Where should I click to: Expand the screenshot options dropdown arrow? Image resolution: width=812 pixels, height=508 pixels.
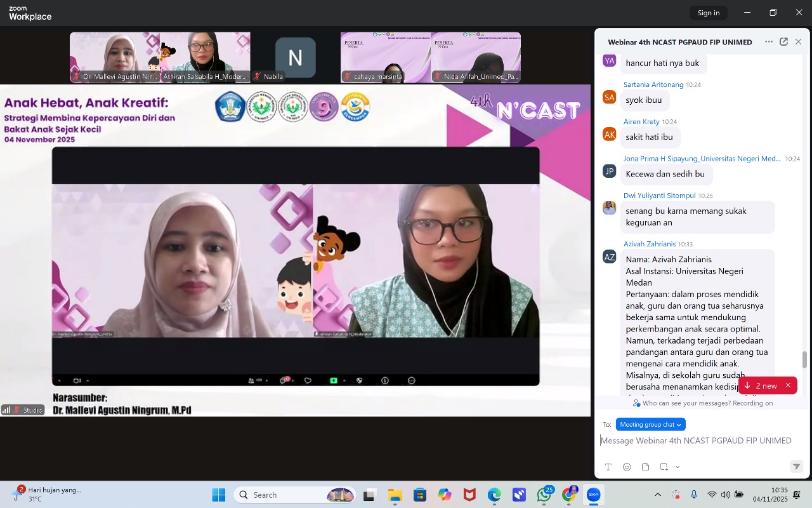tap(678, 467)
